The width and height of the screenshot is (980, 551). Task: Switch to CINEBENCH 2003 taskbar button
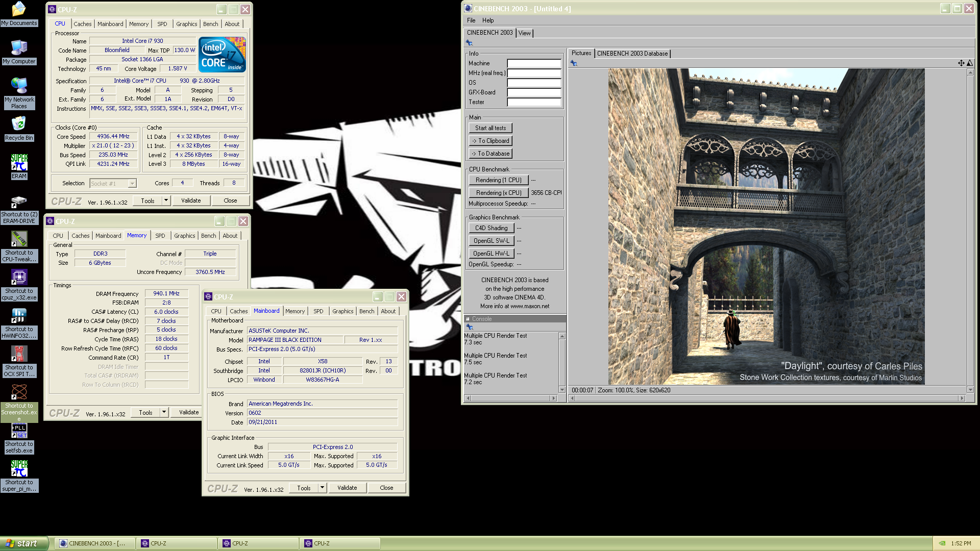coord(96,543)
